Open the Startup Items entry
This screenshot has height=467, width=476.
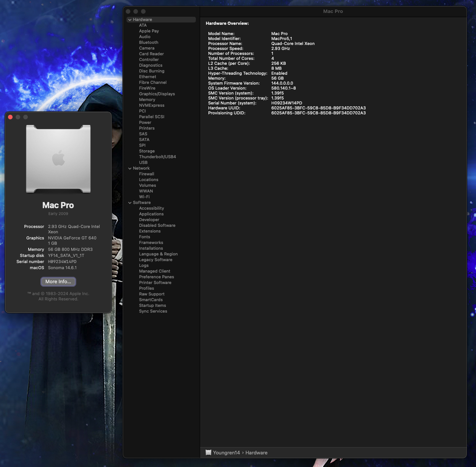pos(152,305)
